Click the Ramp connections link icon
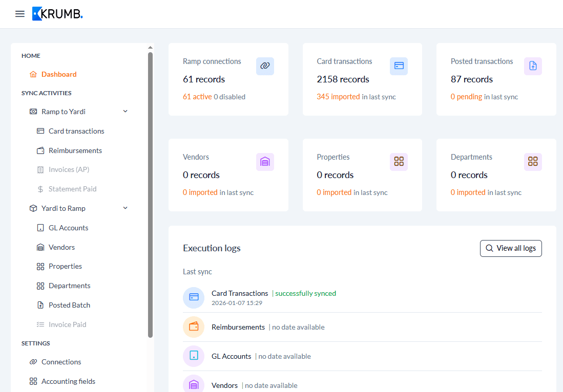The height and width of the screenshot is (392, 563). pyautogui.click(x=265, y=66)
